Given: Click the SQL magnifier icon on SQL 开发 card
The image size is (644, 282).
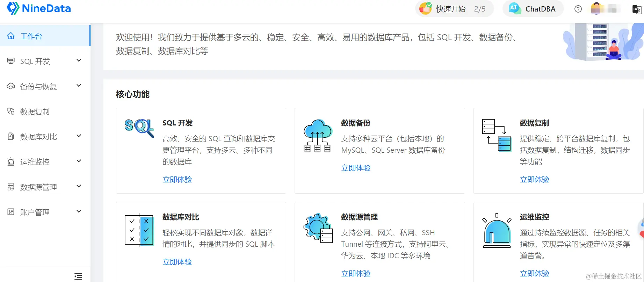Looking at the screenshot, I should (139, 128).
